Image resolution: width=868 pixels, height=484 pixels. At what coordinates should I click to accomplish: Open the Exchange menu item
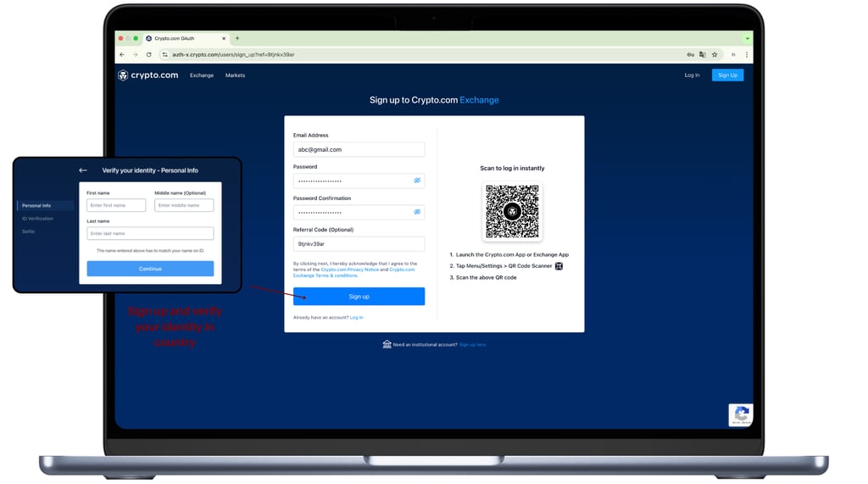(202, 75)
